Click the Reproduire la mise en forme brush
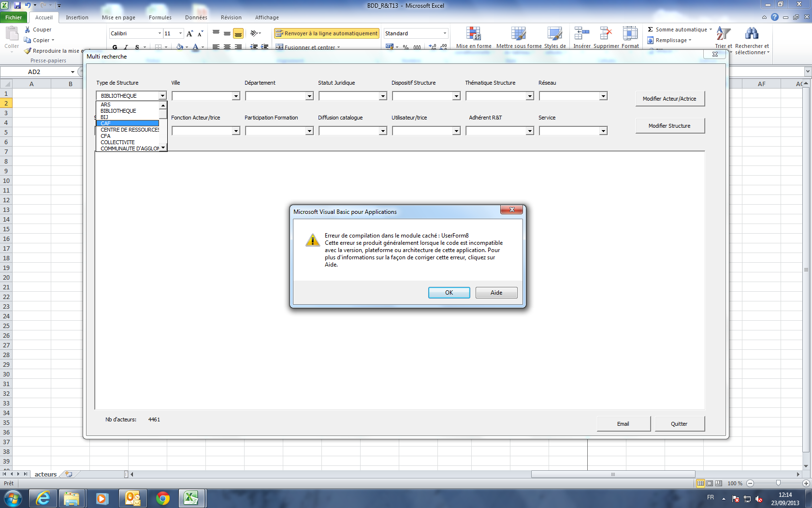Image resolution: width=812 pixels, height=508 pixels. coord(28,51)
